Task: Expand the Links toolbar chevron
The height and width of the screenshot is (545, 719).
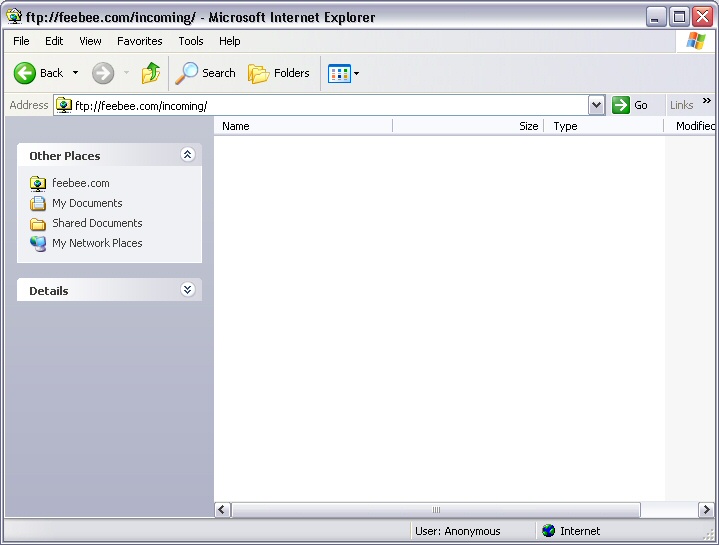Action: pyautogui.click(x=707, y=100)
